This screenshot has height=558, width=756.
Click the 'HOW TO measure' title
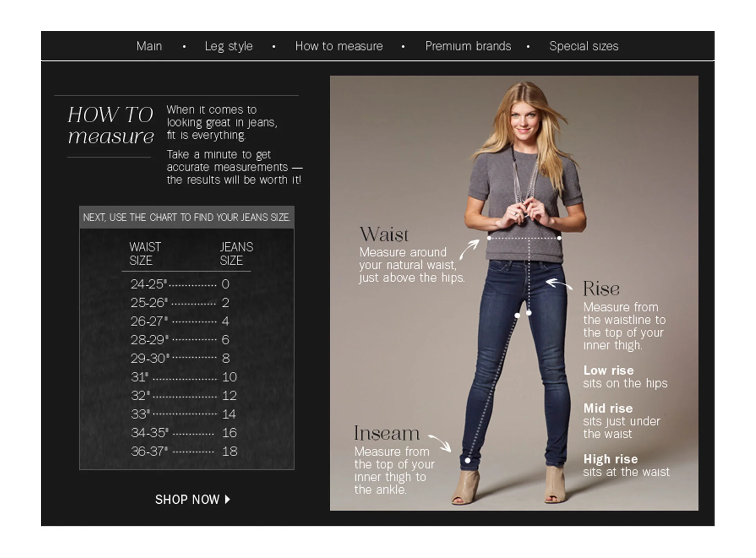(111, 125)
